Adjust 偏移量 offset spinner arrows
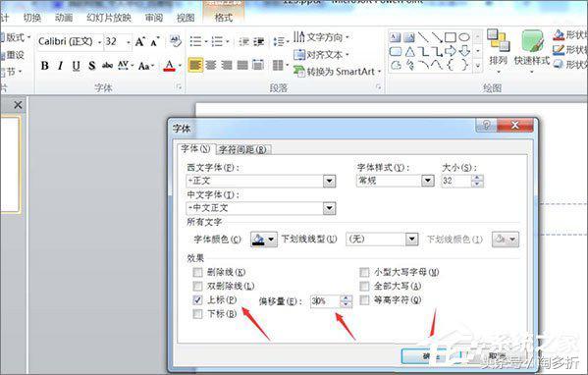 click(x=346, y=301)
